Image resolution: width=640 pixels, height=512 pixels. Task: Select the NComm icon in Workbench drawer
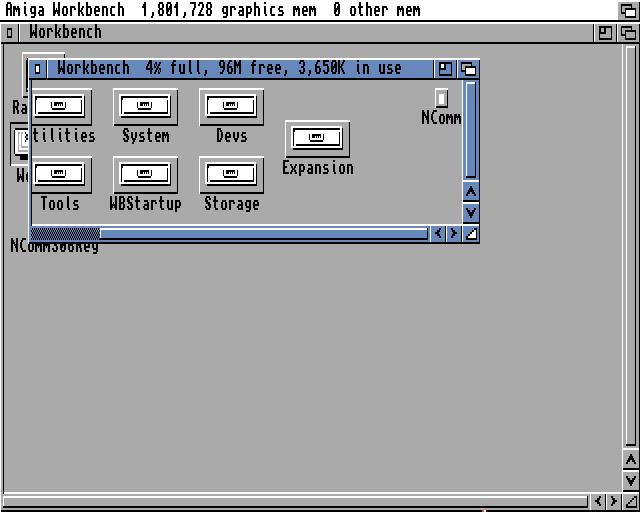click(441, 98)
